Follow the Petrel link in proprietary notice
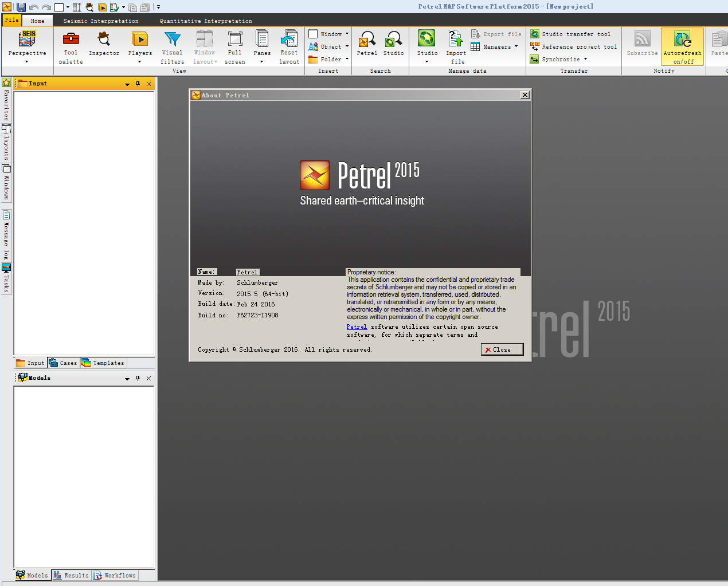This screenshot has width=728, height=586. [357, 327]
